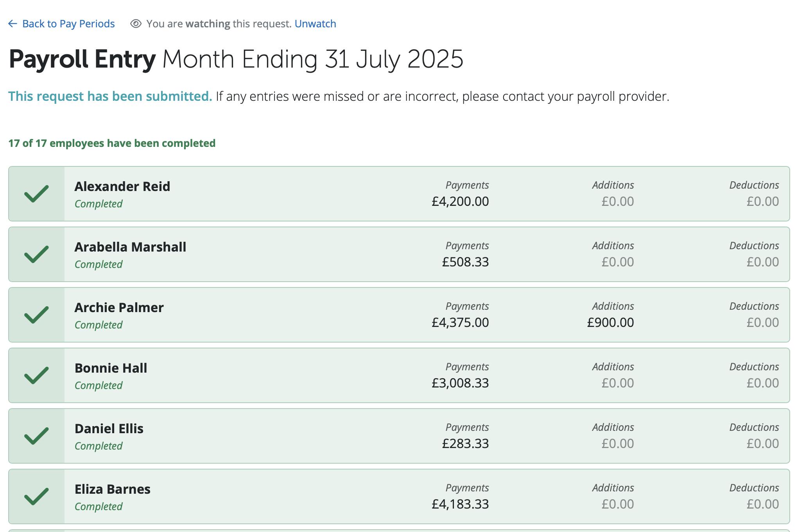Follow the Back to Pay Periods link
The image size is (796, 532).
pyautogui.click(x=69, y=23)
